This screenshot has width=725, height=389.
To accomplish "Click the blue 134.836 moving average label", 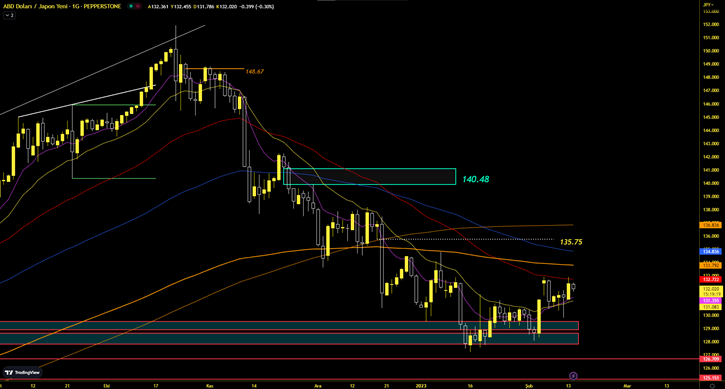I will [x=711, y=252].
